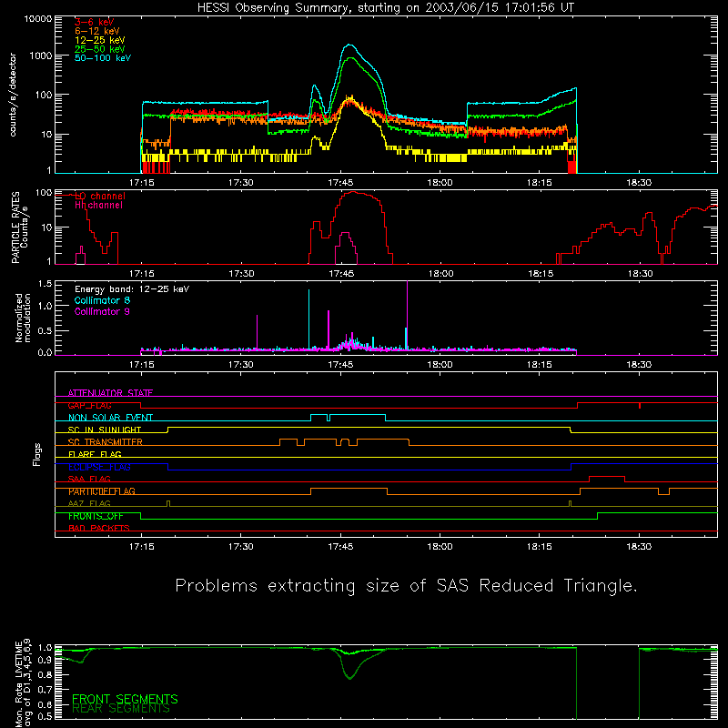This screenshot has height=728, width=728.
Task: Click the SC_TRANSMITTER flag label
Action: coord(105,442)
